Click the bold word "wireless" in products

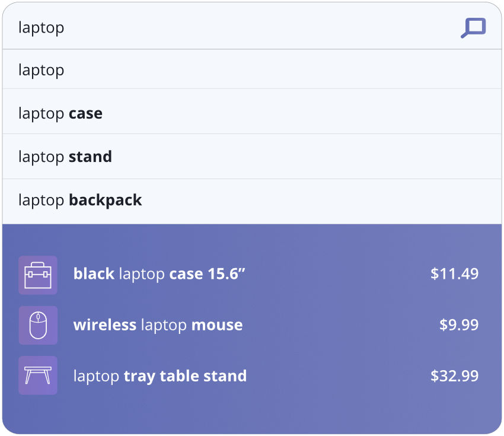[105, 325]
